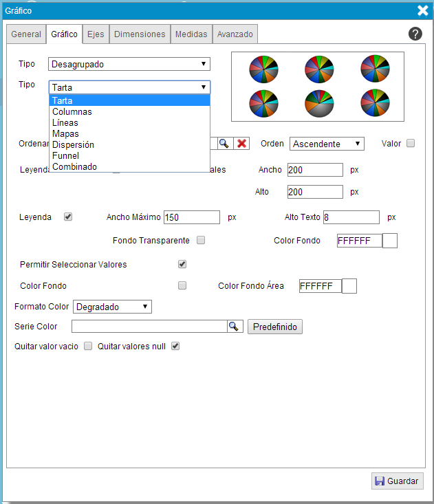Click the red X delete icon
The image size is (434, 504).
(x=241, y=143)
